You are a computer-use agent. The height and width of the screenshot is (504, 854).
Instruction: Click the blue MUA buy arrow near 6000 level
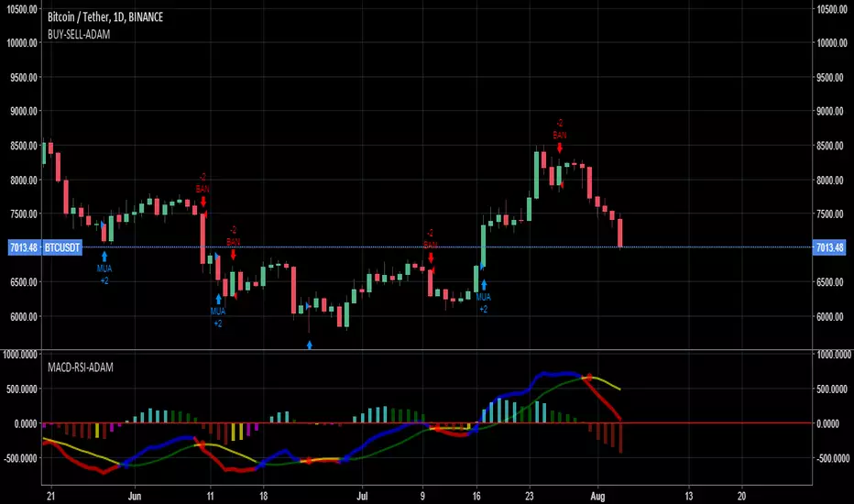coord(218,299)
